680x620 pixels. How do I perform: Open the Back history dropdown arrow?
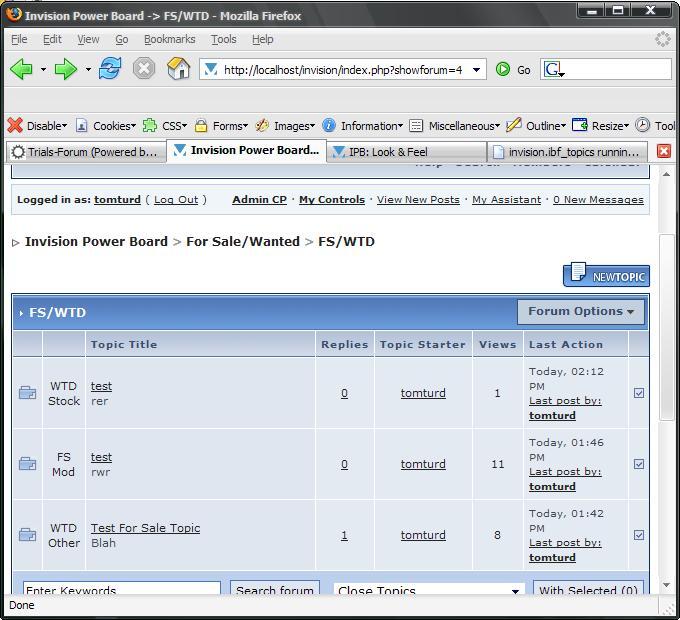click(43, 69)
